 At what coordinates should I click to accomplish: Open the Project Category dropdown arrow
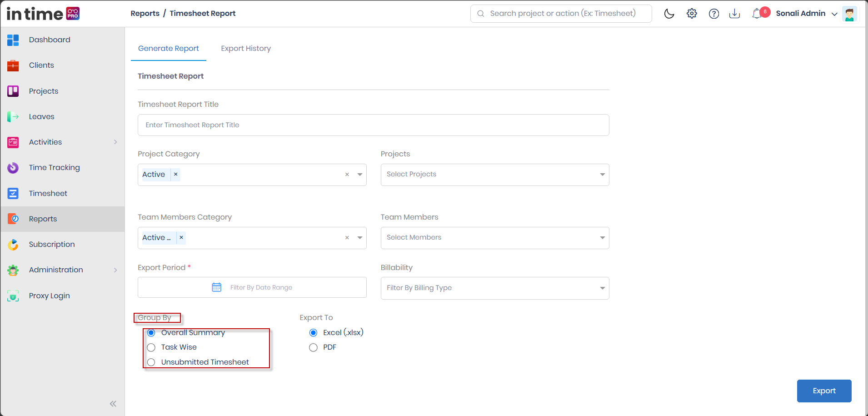coord(360,175)
